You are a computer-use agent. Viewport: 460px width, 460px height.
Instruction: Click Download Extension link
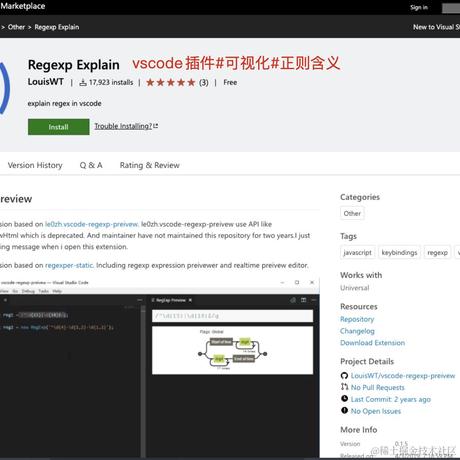click(x=373, y=343)
